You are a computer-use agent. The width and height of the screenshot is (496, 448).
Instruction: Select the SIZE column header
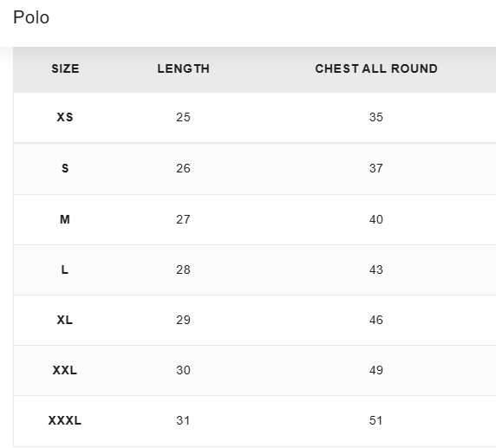[66, 68]
